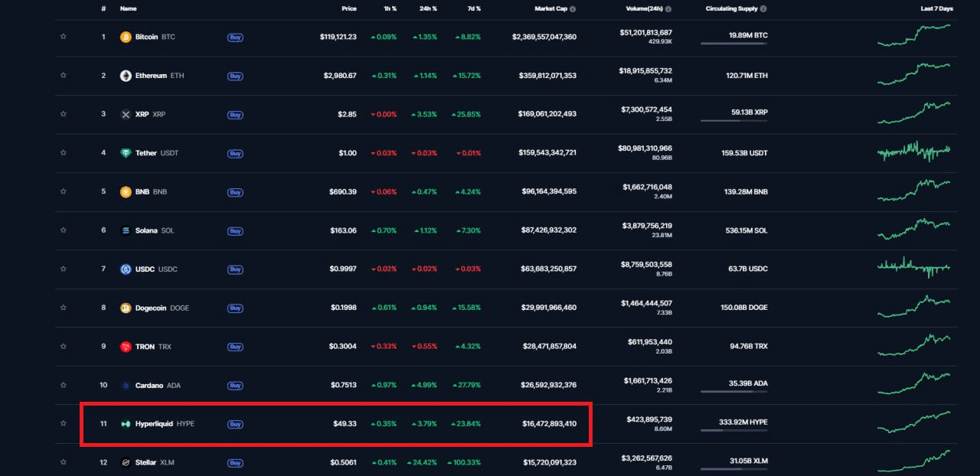Sort table by Name column
Image resolution: width=980 pixels, height=476 pixels.
(128, 9)
